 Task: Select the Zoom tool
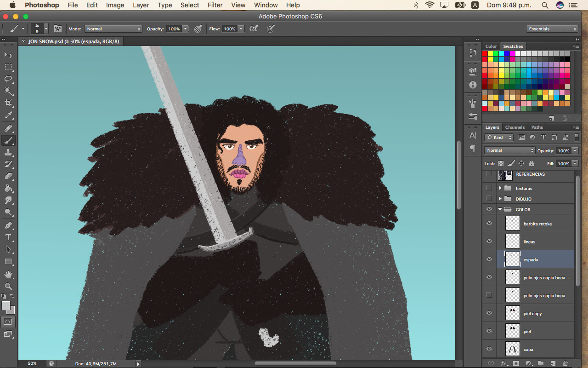pyautogui.click(x=8, y=287)
